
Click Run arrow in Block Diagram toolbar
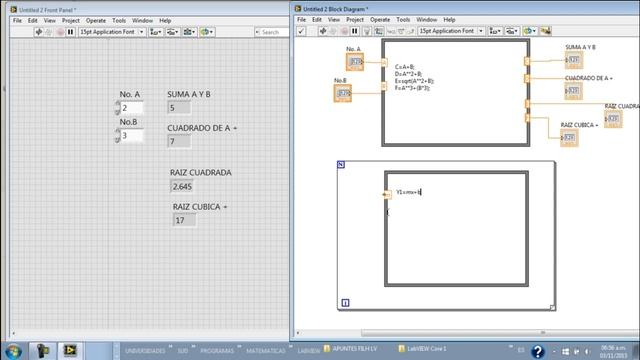tap(323, 31)
